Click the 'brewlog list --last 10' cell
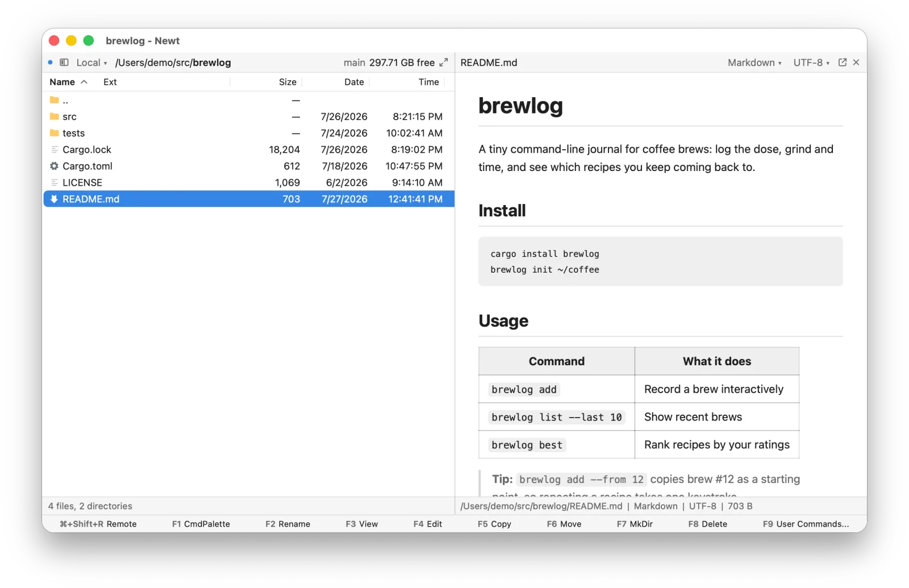Image resolution: width=909 pixels, height=588 pixels. (557, 418)
